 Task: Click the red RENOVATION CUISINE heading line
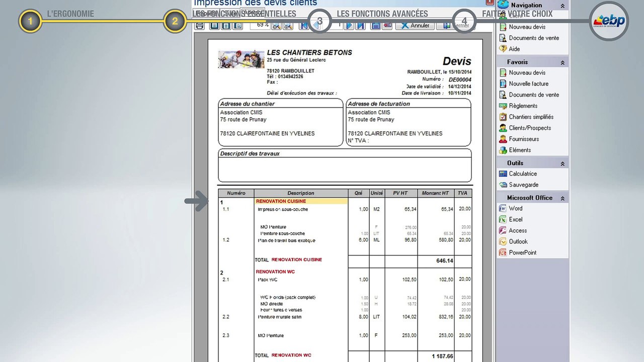point(281,201)
